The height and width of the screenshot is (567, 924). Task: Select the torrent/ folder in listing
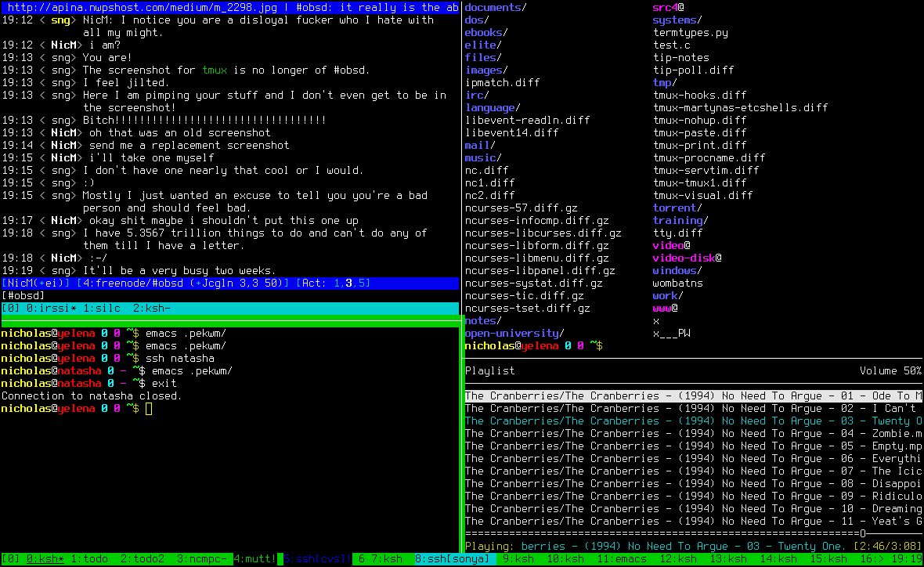(x=677, y=208)
